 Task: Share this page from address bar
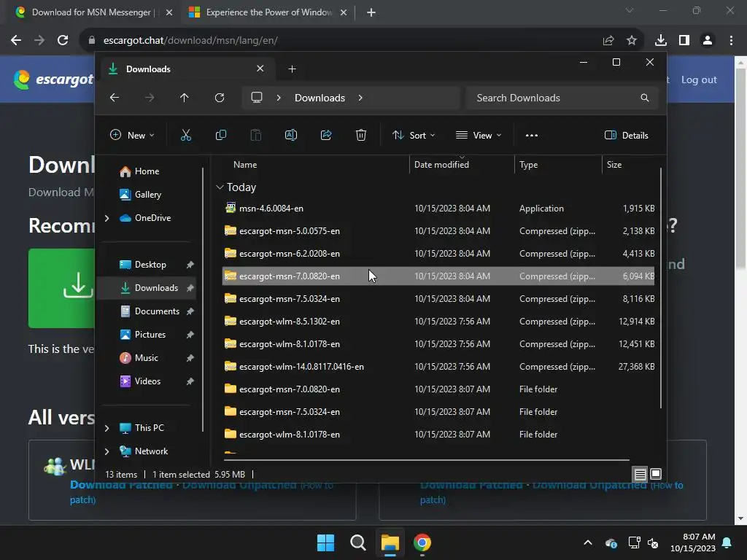[608, 41]
